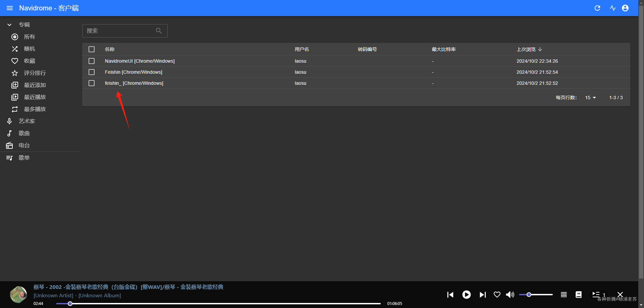
Task: Sort by 最大比特率 column header
Action: coord(443,49)
